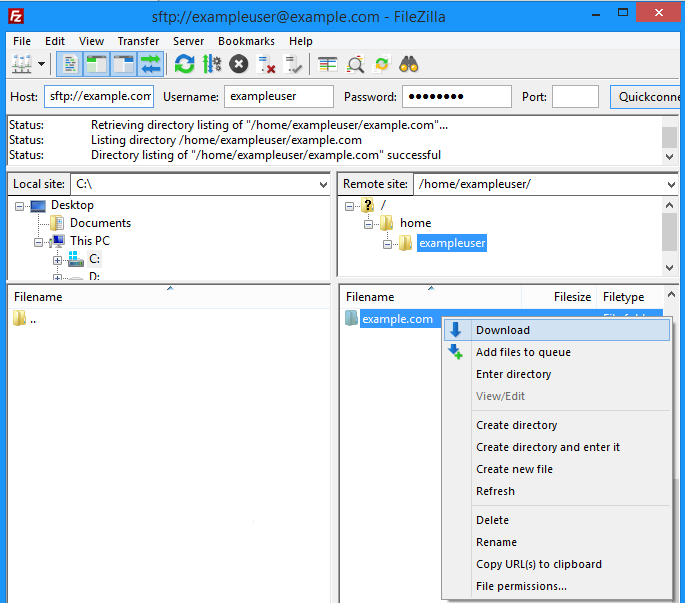Toggle local directory tree display

coord(97,64)
